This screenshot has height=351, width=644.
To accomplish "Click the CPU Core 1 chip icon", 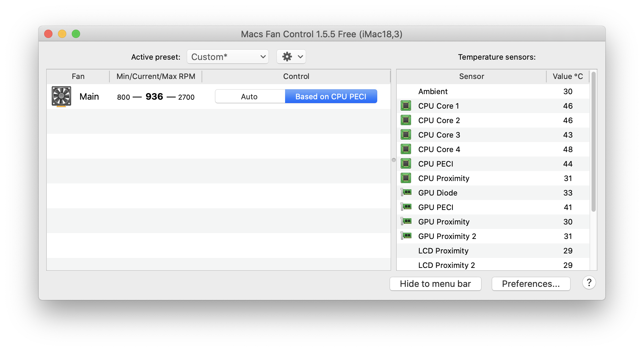I will pyautogui.click(x=406, y=106).
